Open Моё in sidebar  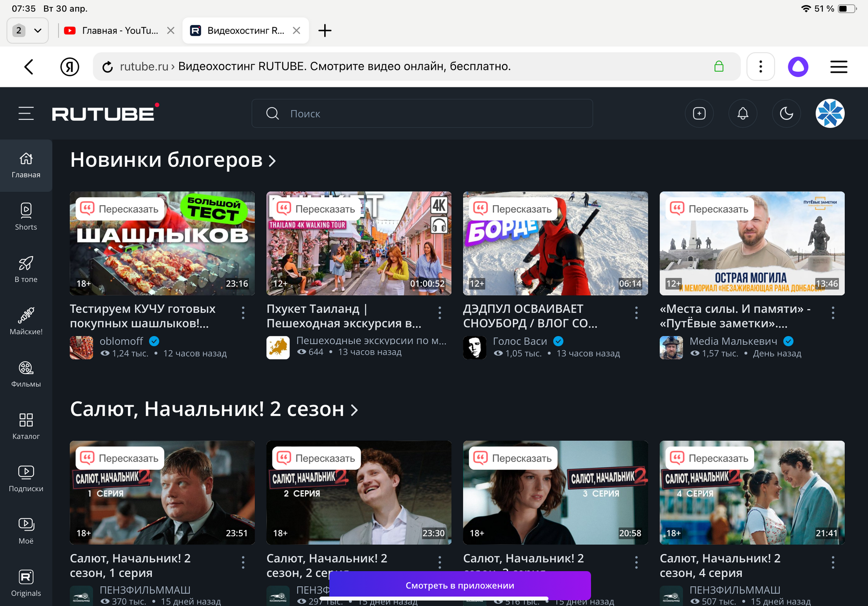click(26, 531)
